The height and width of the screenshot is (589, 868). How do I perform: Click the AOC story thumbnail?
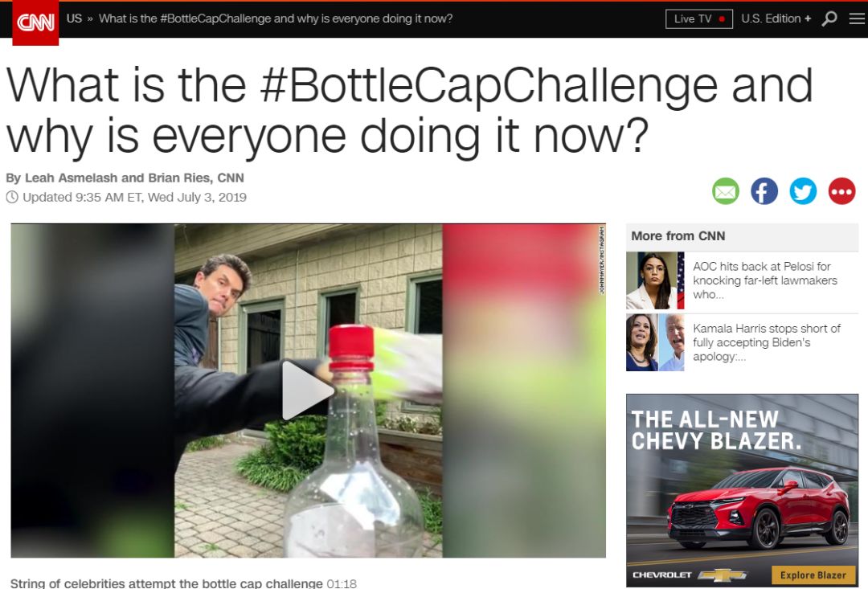[x=655, y=280]
